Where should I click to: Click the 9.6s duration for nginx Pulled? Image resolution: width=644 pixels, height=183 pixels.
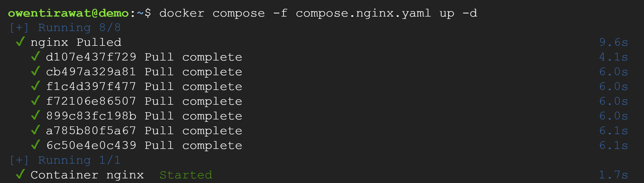(613, 42)
